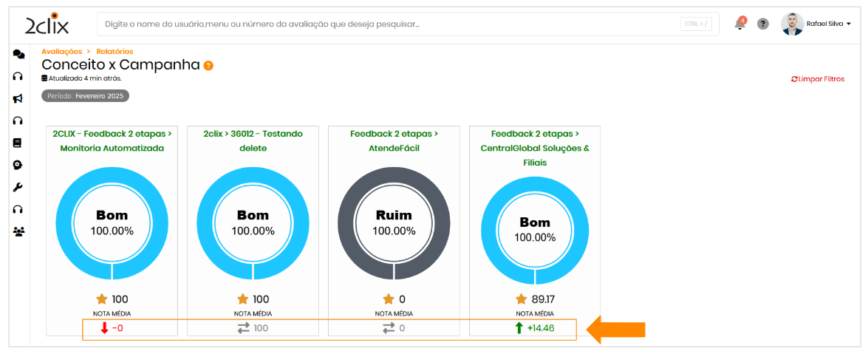Viewport: 868px width, 357px height.
Task: Click the 2clix logo
Action: [x=47, y=24]
